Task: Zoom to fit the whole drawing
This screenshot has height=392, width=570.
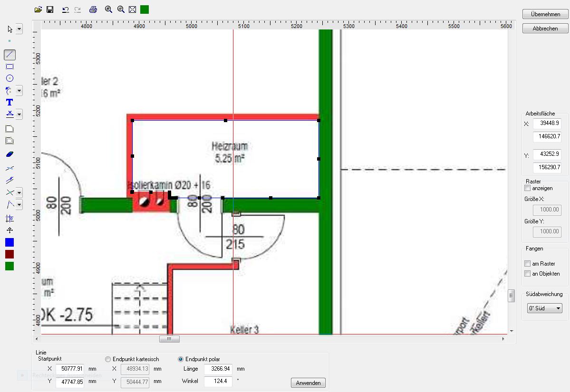Action: coord(133,10)
